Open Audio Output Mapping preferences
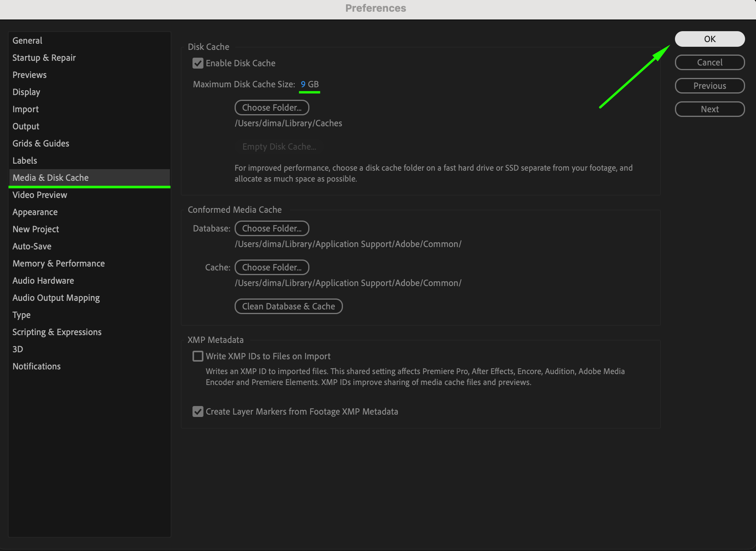 tap(56, 298)
